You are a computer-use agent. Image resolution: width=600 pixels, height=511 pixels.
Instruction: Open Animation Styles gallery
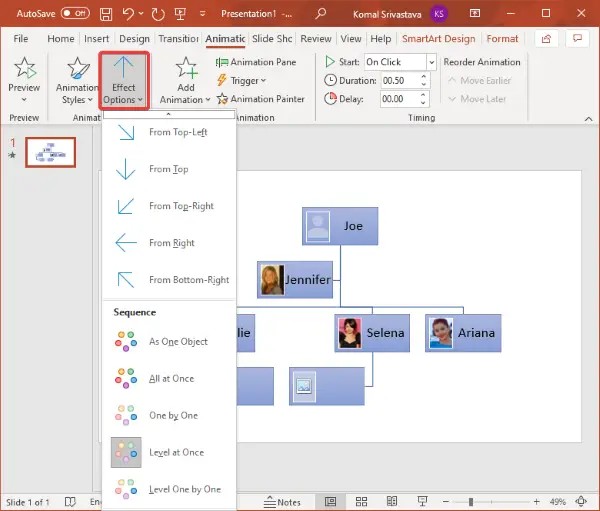77,80
